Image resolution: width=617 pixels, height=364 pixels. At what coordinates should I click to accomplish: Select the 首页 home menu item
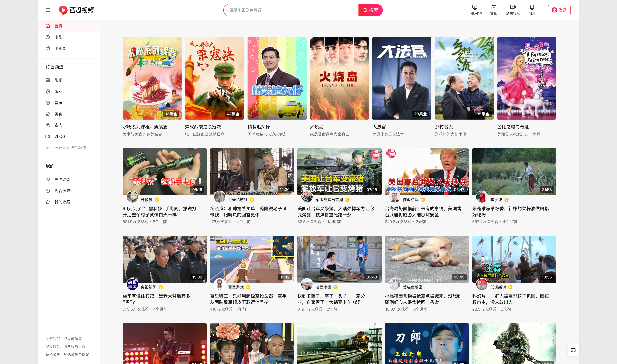coord(58,26)
